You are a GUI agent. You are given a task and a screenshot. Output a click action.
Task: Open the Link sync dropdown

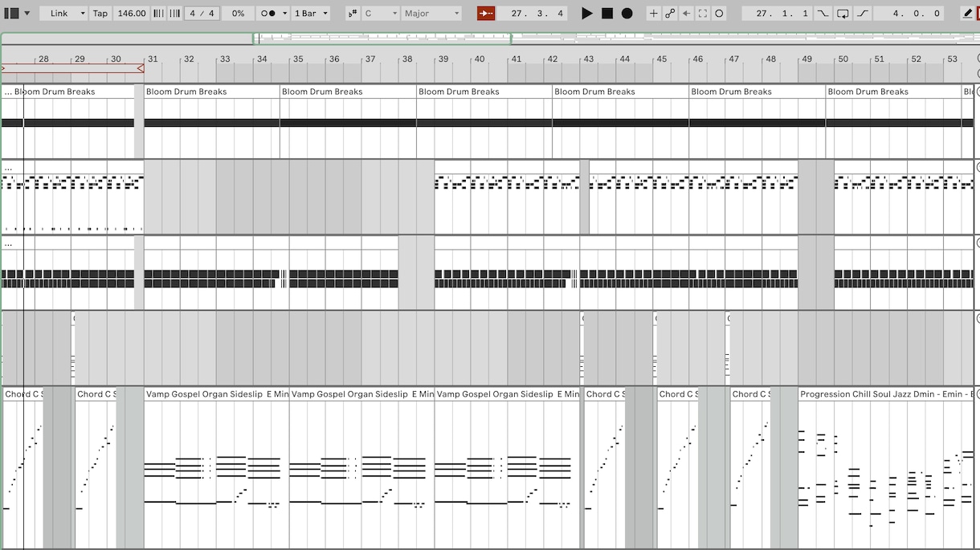point(63,13)
